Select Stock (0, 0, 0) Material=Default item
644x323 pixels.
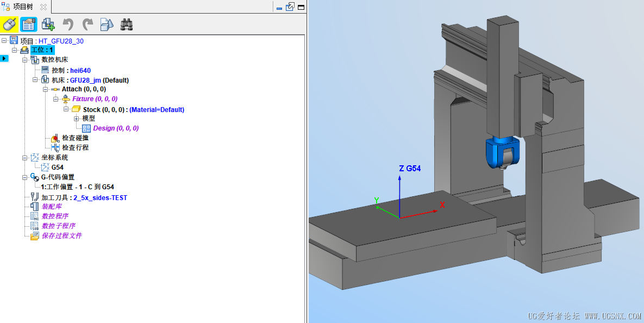(134, 110)
